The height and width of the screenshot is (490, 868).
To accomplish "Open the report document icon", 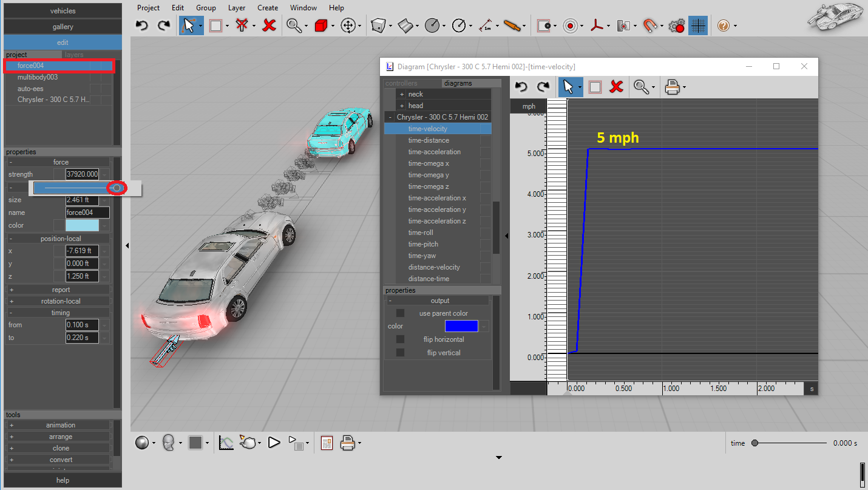I will tap(327, 443).
